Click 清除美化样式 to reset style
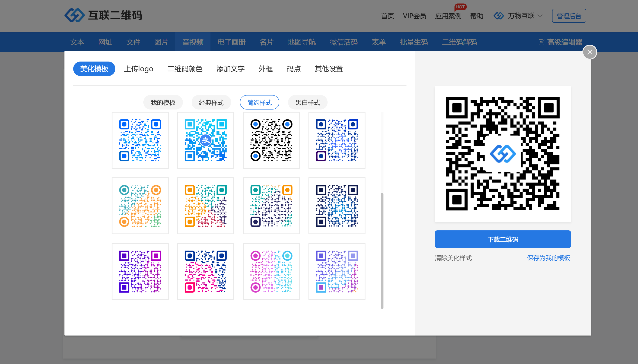The width and height of the screenshot is (638, 364). 453,258
